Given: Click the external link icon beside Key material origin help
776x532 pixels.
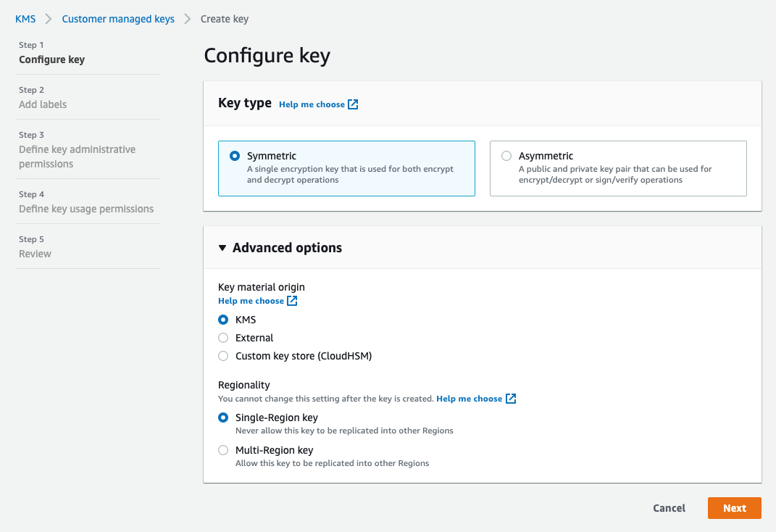Looking at the screenshot, I should pos(292,300).
